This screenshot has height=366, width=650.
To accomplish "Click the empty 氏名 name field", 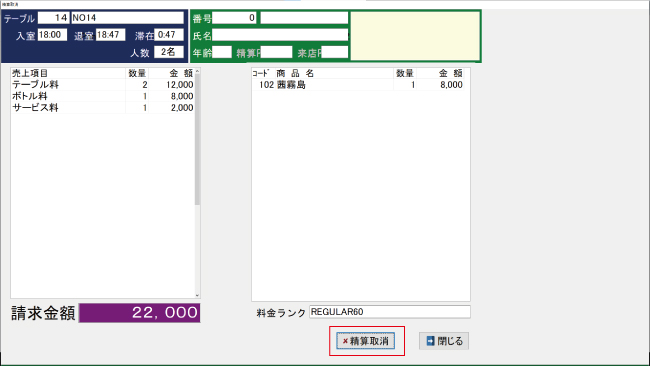I will 280,35.
